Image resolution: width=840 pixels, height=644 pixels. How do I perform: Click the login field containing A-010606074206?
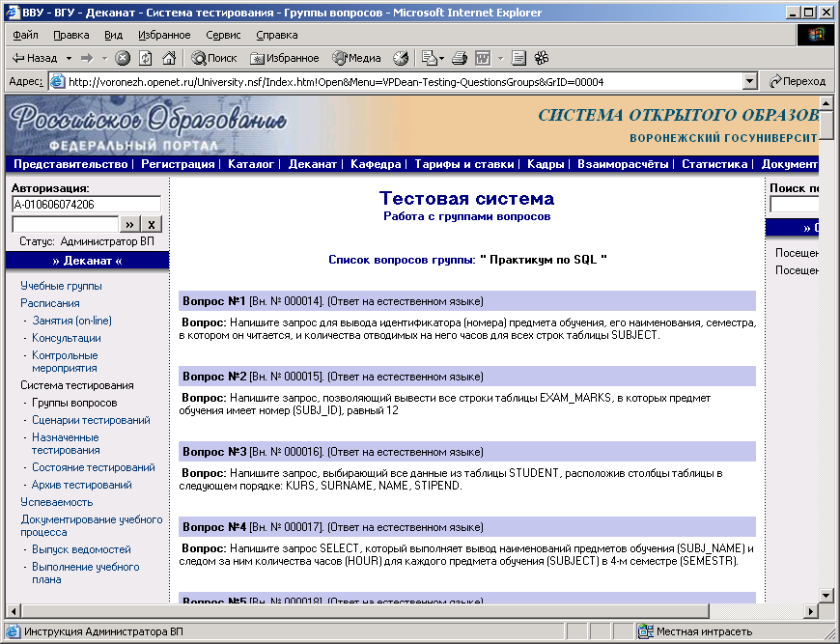coord(86,204)
